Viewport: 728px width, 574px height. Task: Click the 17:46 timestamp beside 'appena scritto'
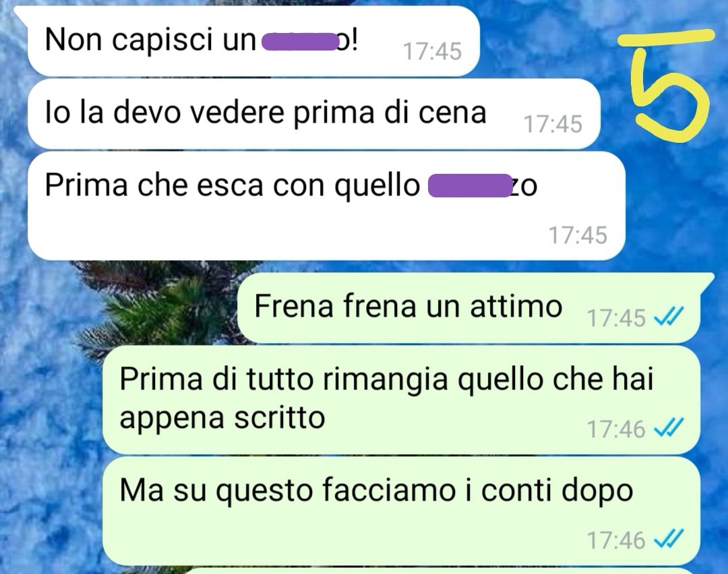[x=616, y=428]
